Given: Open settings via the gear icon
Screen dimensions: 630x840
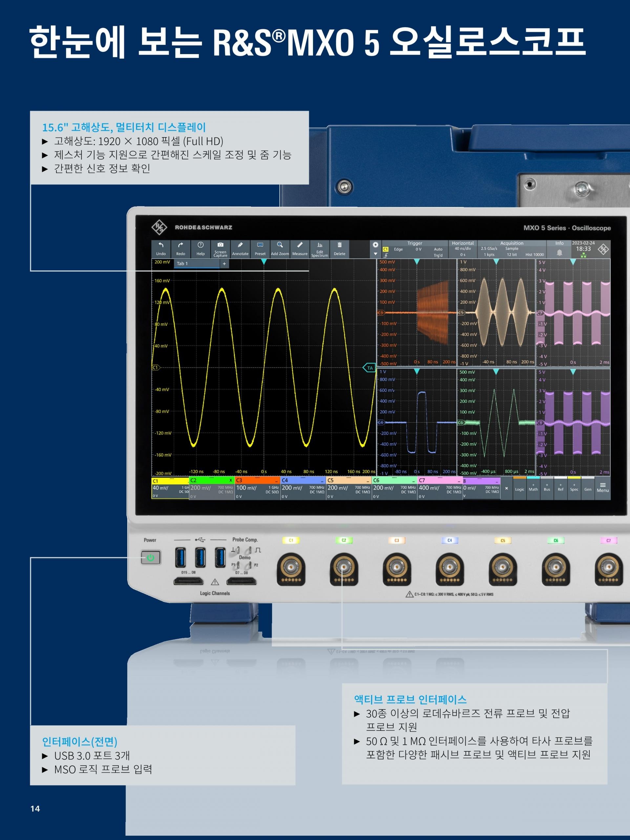Looking at the screenshot, I should click(x=375, y=245).
